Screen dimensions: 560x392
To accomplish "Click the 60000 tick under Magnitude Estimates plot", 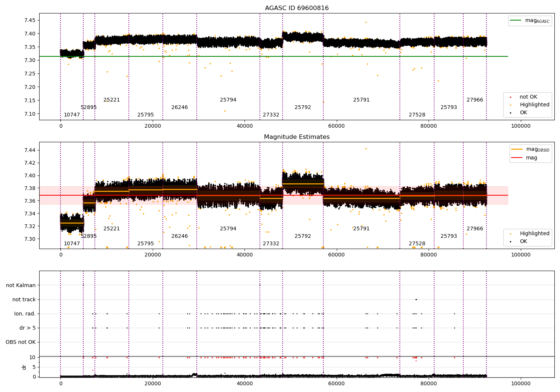I will click(336, 255).
